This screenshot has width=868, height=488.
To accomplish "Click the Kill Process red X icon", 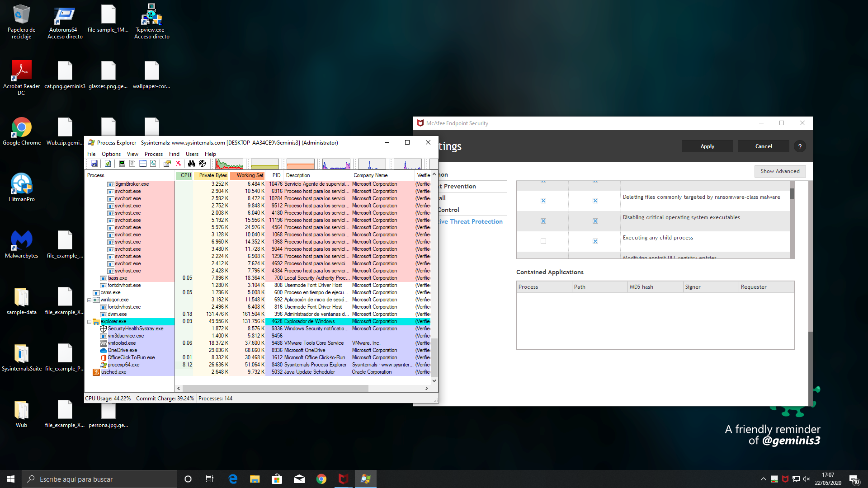I will [178, 164].
